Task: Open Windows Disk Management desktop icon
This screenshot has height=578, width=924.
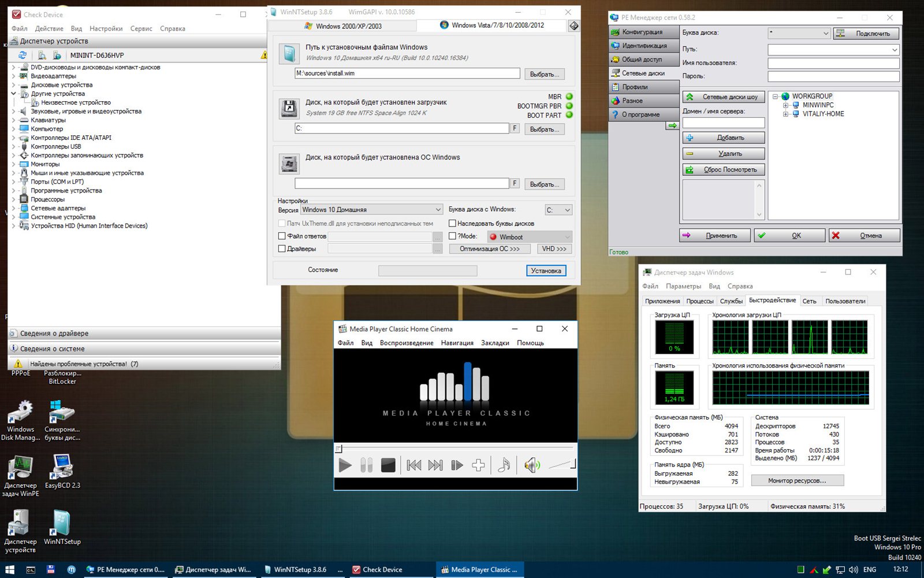Action: pos(21,421)
